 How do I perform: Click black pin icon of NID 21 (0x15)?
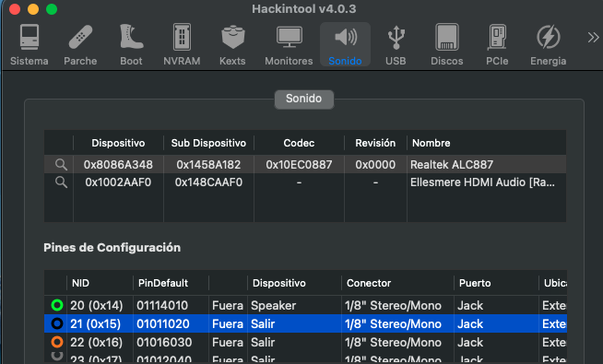tap(57, 323)
